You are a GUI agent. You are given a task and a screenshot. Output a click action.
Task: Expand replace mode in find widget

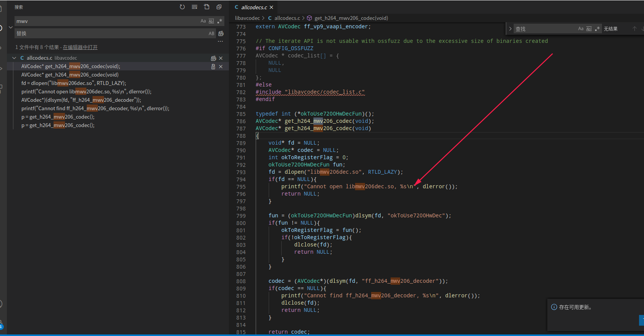coord(510,29)
